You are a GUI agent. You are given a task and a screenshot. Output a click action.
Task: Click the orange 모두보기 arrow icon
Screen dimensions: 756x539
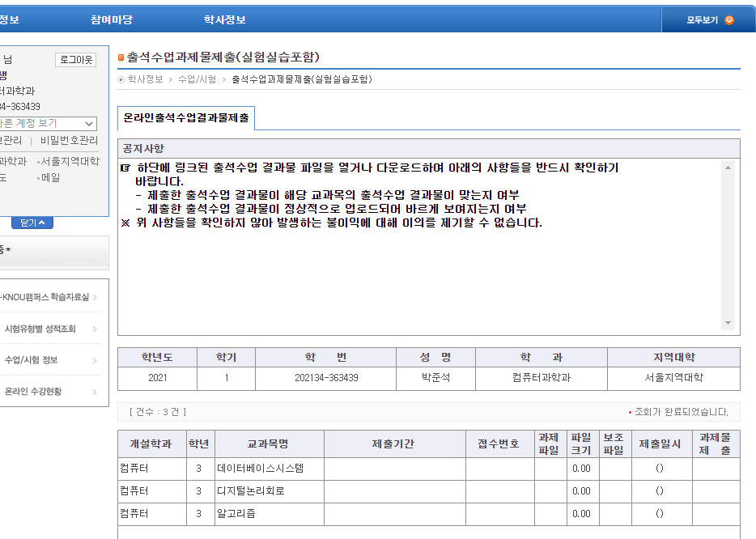pyautogui.click(x=729, y=20)
